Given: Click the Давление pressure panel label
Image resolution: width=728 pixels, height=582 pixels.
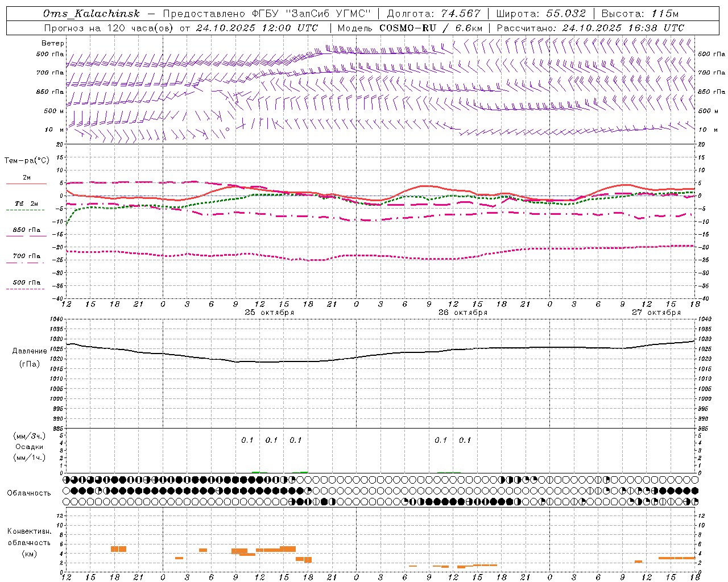Looking at the screenshot, I should click(x=30, y=351).
